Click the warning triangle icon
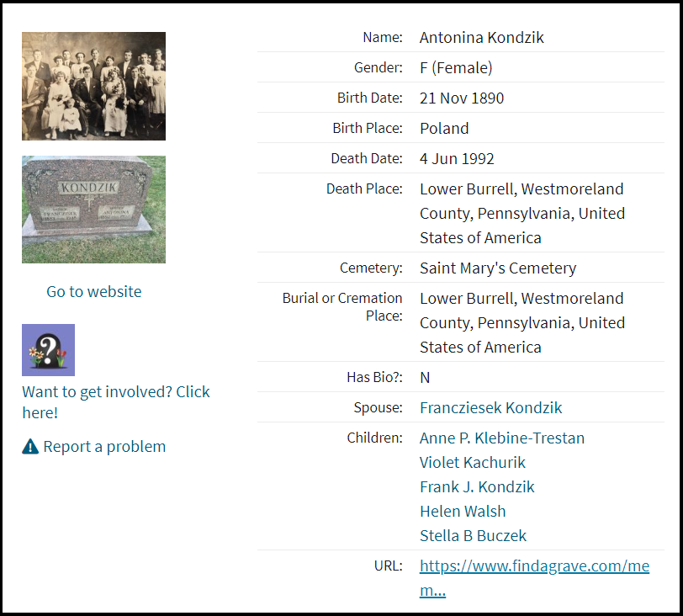This screenshot has height=616, width=683. pyautogui.click(x=30, y=447)
